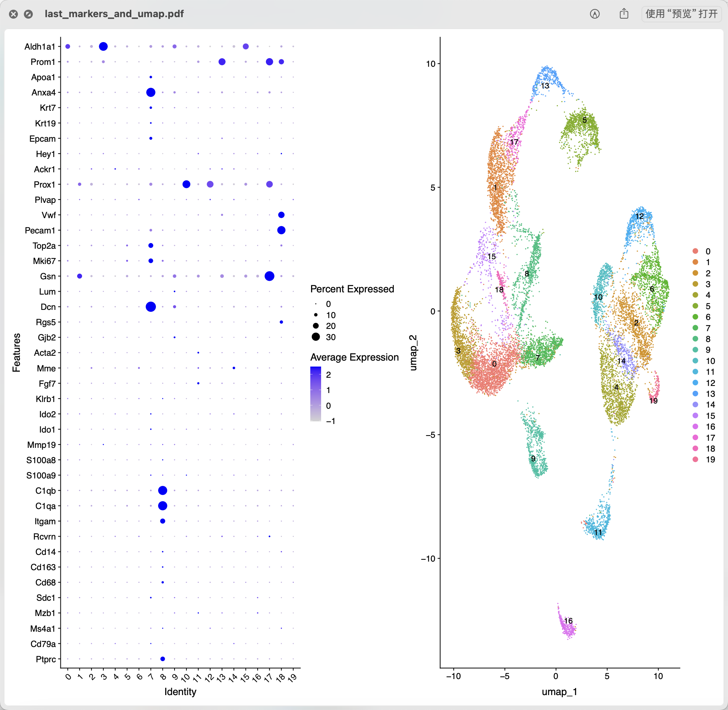Click the Pecam1 feature label
The image size is (728, 710).
40,230
